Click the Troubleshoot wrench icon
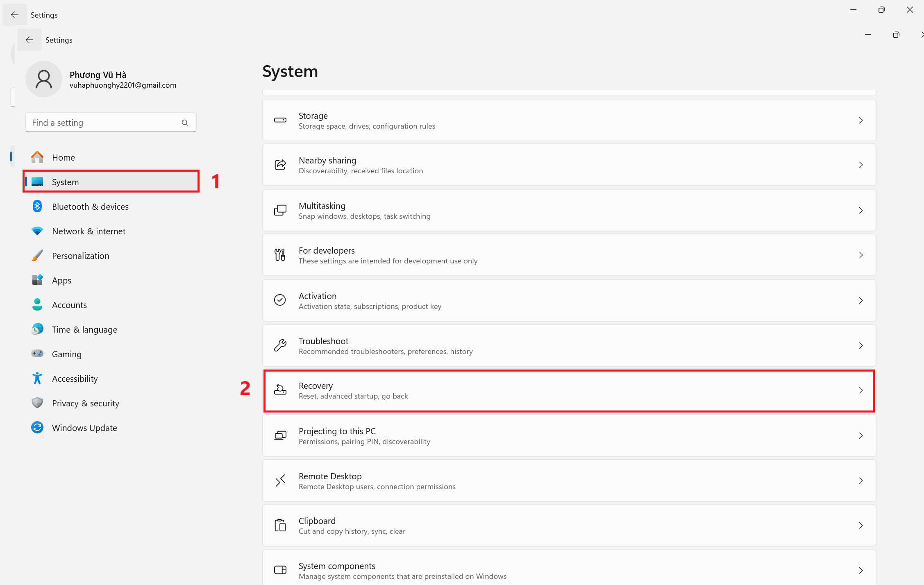The width and height of the screenshot is (924, 585). [280, 345]
